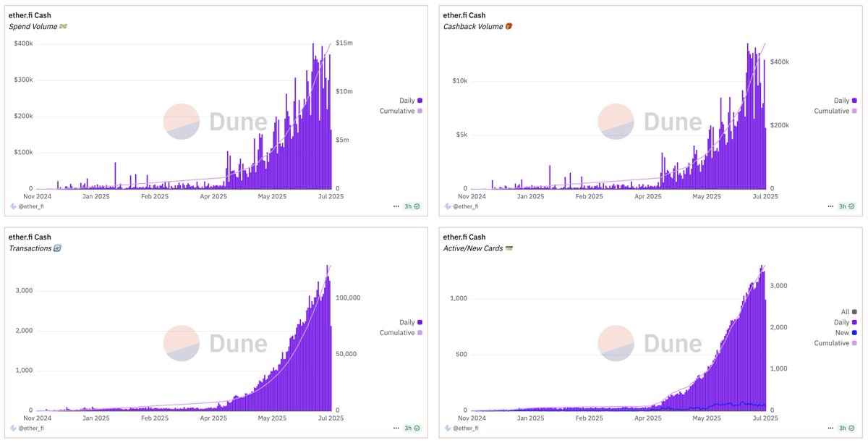Click Feb 2025 on Transactions x-axis
Viewport: 868px width, 443px height.
point(155,418)
